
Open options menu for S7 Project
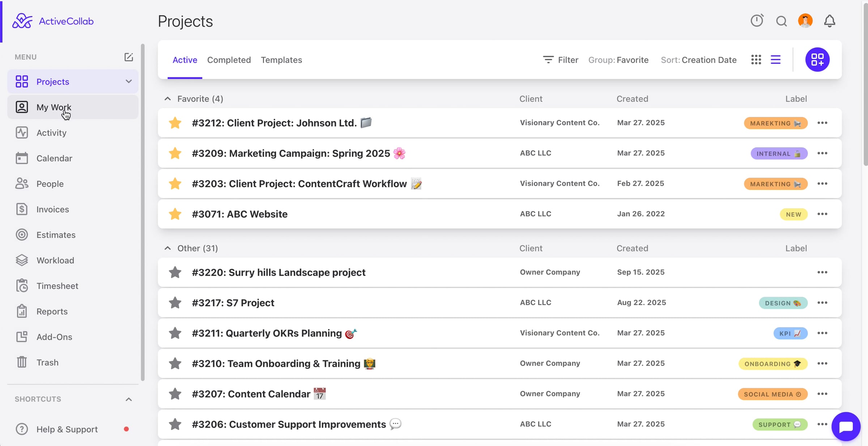click(822, 303)
